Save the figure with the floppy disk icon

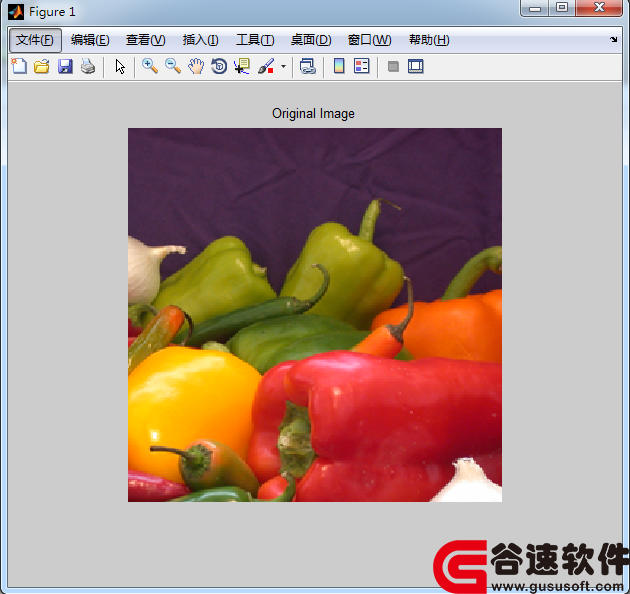pyautogui.click(x=65, y=66)
